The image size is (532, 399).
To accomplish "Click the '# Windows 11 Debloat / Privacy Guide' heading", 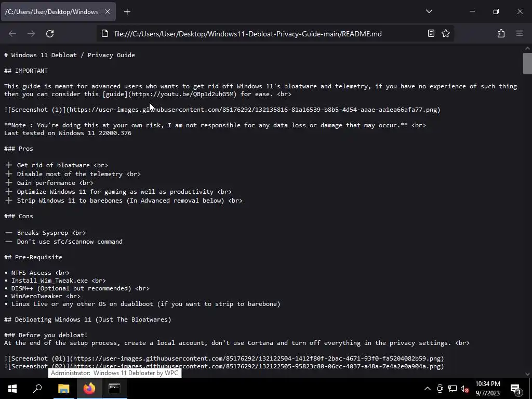I will 70,55.
